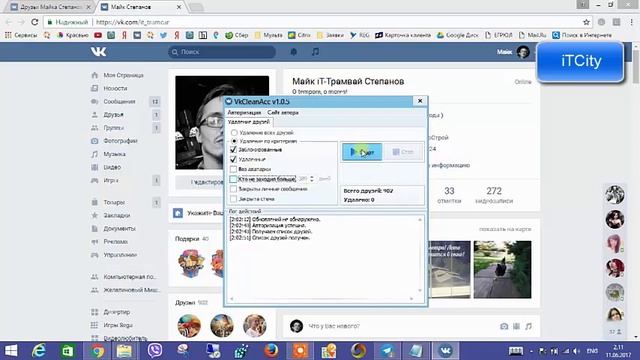The image size is (640, 360).
Task: Open the Сайт автора menu
Action: (283, 112)
